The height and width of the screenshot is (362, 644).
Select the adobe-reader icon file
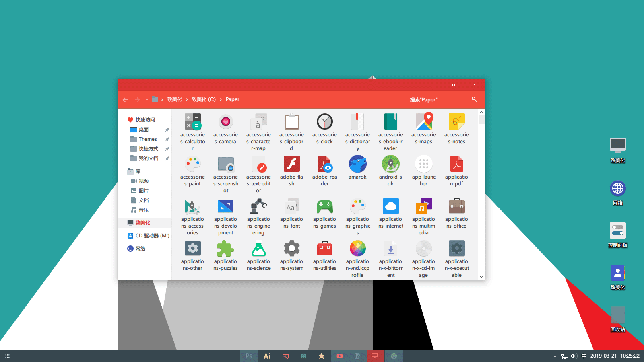(324, 171)
